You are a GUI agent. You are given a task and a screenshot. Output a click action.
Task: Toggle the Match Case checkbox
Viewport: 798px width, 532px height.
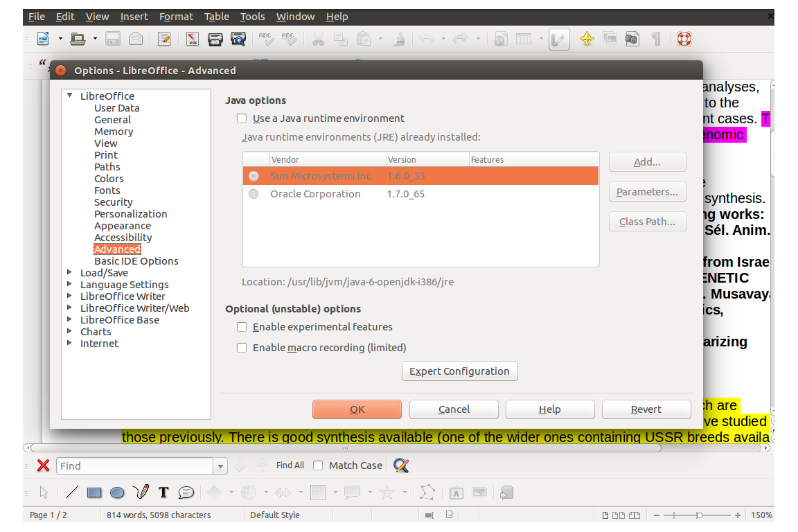pos(318,465)
